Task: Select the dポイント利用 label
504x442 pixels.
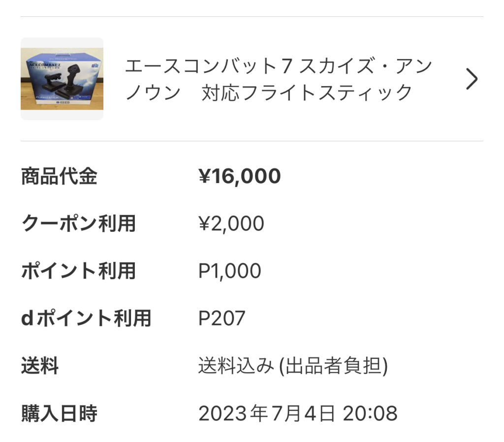Action: pos(86,318)
